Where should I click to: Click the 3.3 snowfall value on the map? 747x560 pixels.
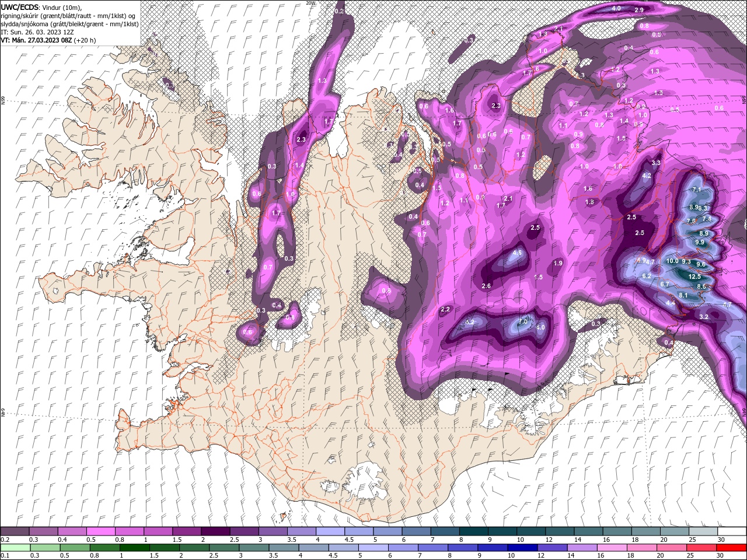[x=655, y=163]
